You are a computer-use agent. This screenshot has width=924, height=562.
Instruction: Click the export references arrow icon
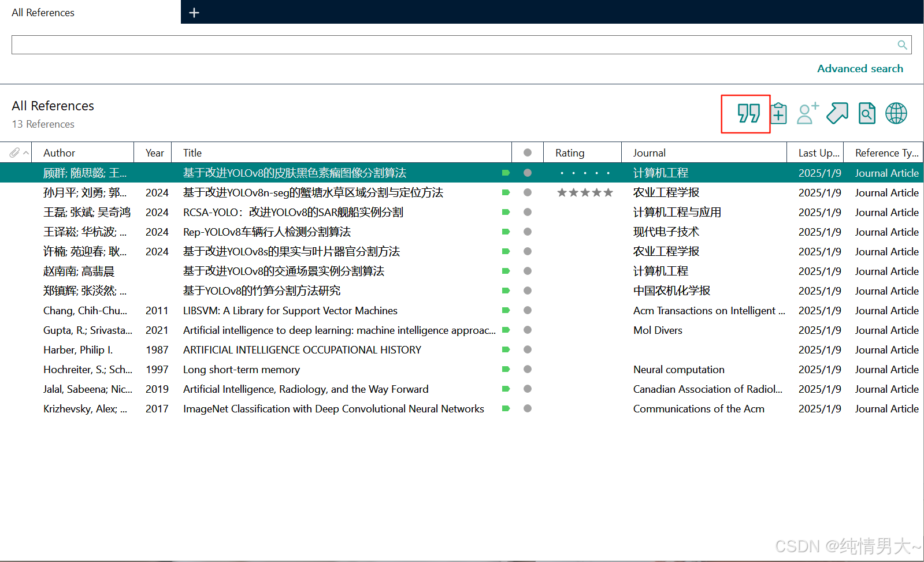click(837, 113)
